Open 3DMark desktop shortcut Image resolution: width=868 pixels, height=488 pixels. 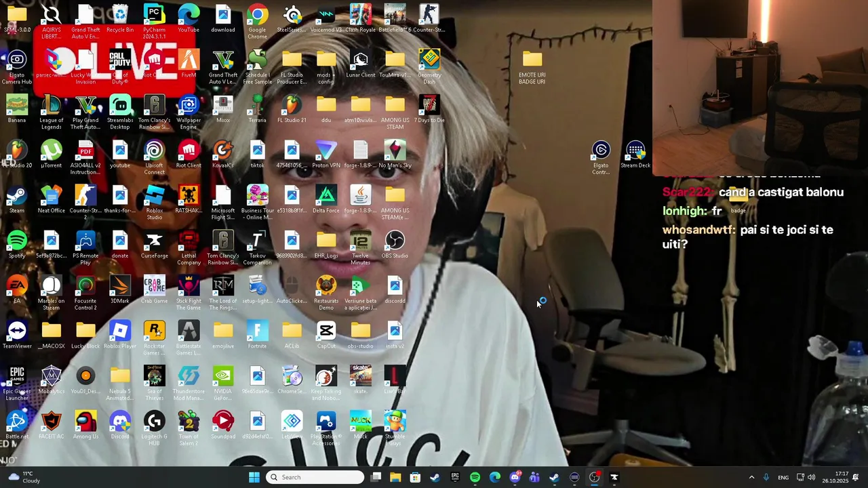point(120,290)
